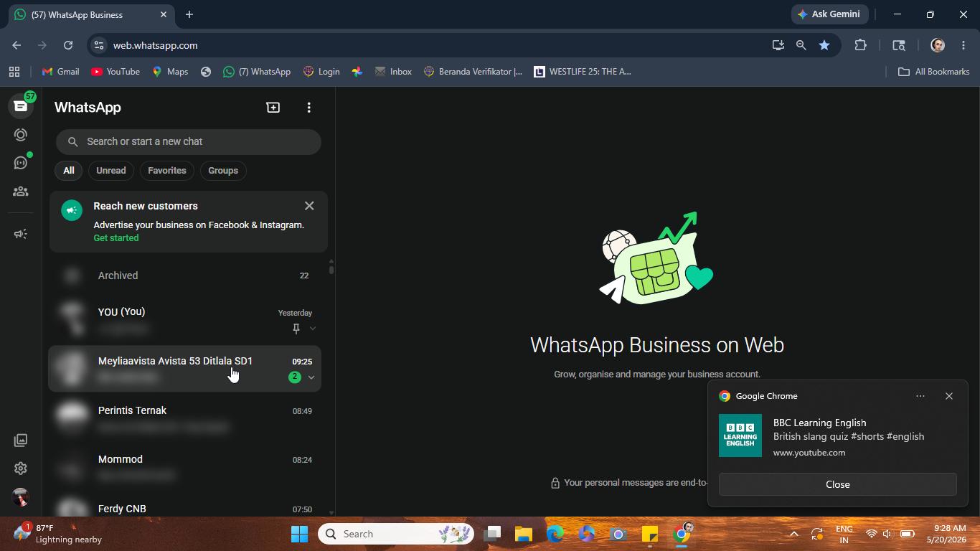Open the zoom magnifier icon in address bar
This screenshot has height=551, width=980.
tap(801, 45)
